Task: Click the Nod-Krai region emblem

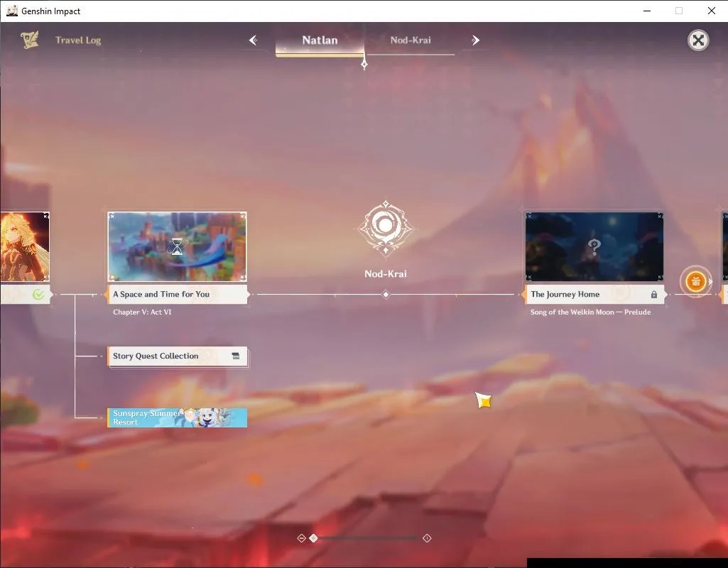Action: click(386, 227)
